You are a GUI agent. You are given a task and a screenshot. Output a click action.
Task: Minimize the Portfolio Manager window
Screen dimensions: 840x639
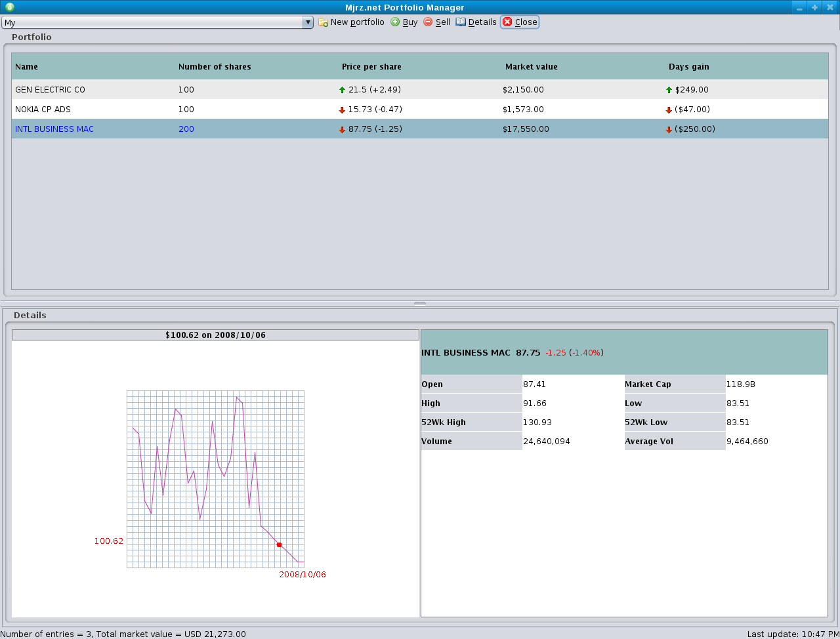[799, 7]
